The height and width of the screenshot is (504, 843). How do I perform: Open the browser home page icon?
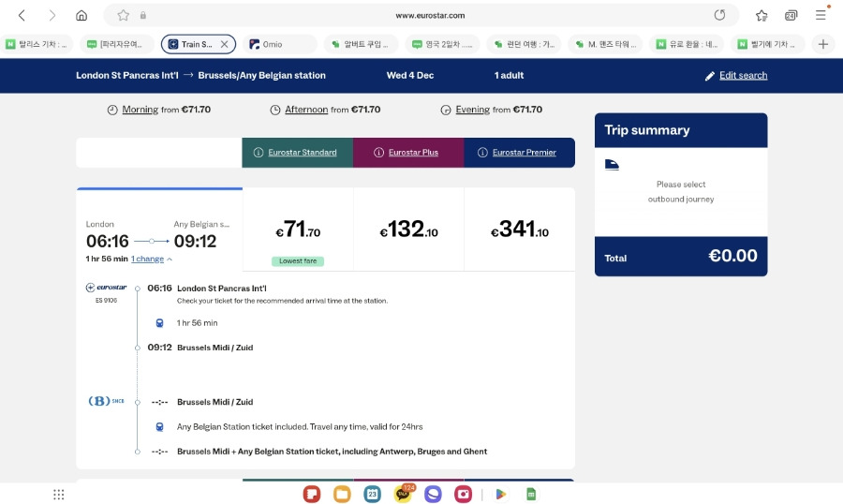[81, 15]
